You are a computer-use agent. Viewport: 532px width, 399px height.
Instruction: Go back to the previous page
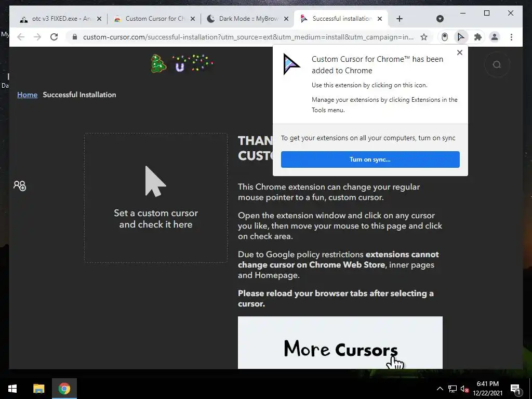click(21, 37)
